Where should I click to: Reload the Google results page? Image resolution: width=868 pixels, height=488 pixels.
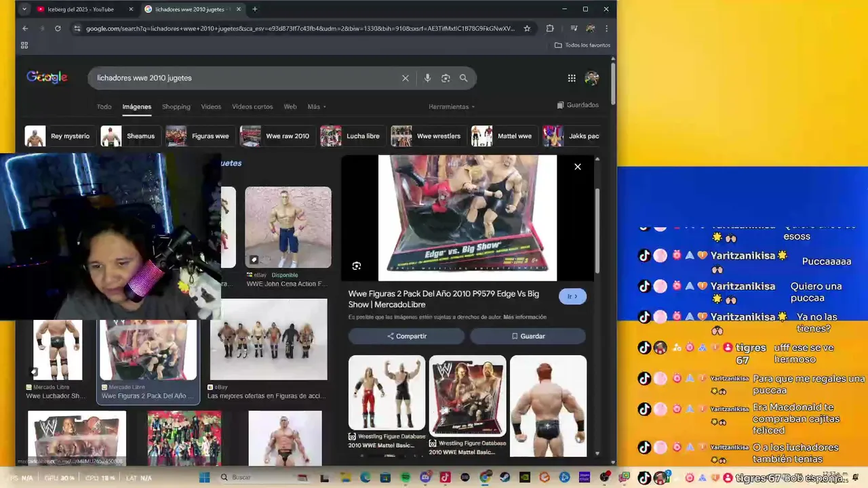coord(58,28)
